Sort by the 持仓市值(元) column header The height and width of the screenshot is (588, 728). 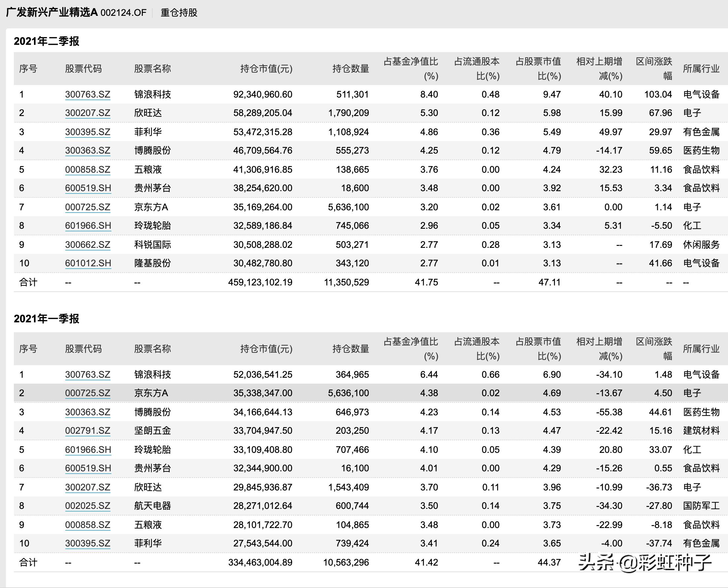click(x=266, y=69)
